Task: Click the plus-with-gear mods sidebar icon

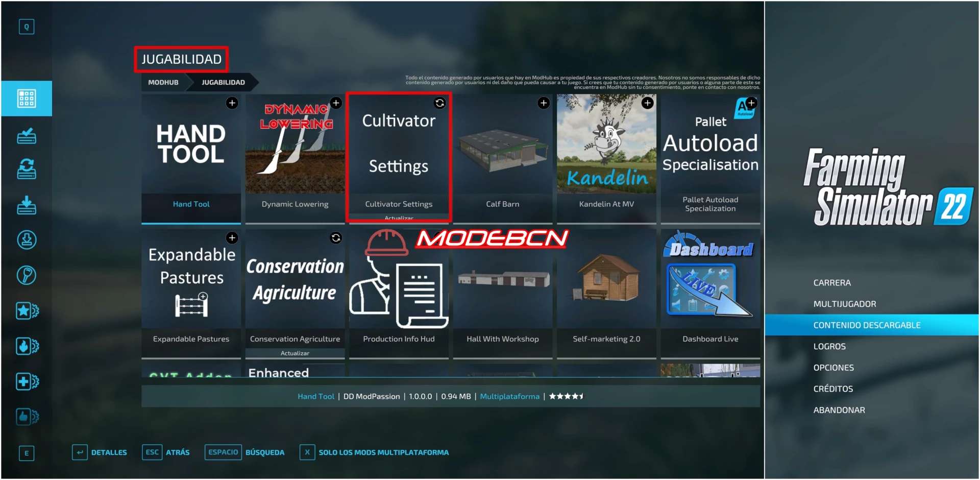Action: (x=27, y=381)
